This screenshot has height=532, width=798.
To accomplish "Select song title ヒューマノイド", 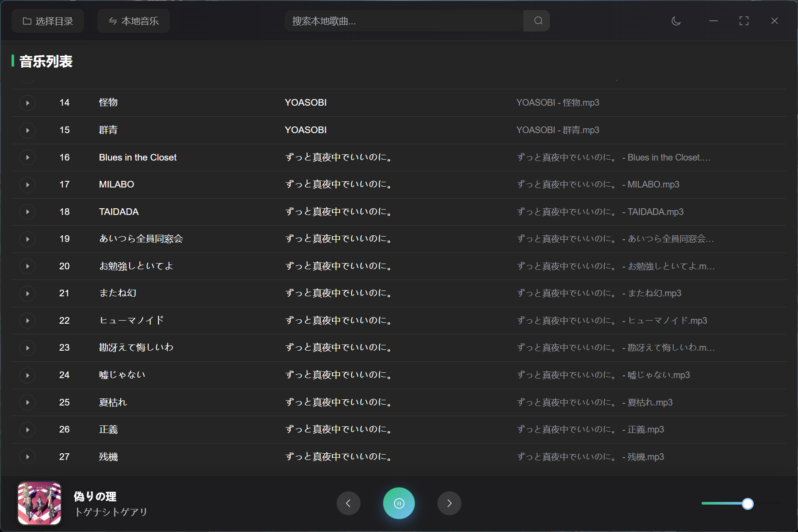I will pyautogui.click(x=131, y=321).
